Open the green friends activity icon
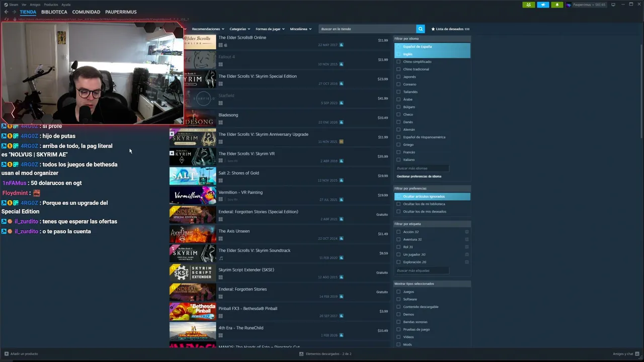644x362 pixels. click(x=528, y=5)
